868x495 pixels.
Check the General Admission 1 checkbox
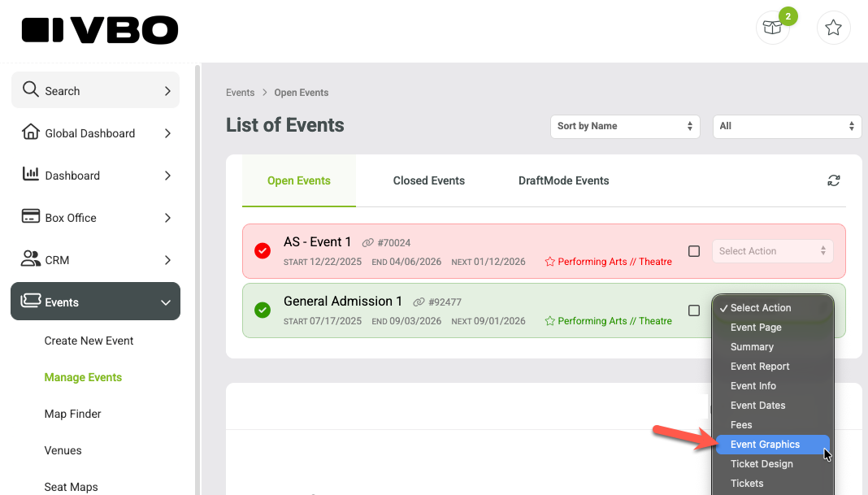pos(693,310)
